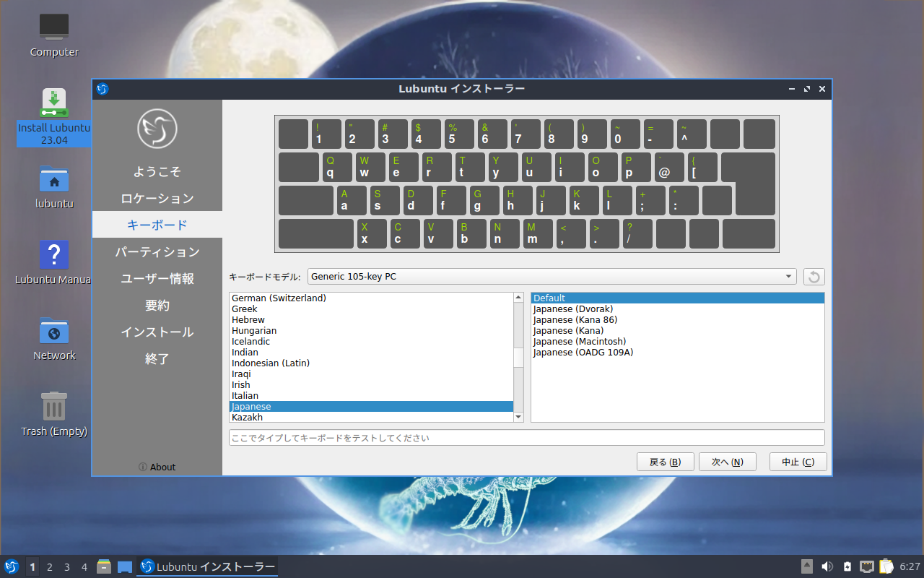Select Japanese in the layout list
924x578 pixels.
click(371, 406)
